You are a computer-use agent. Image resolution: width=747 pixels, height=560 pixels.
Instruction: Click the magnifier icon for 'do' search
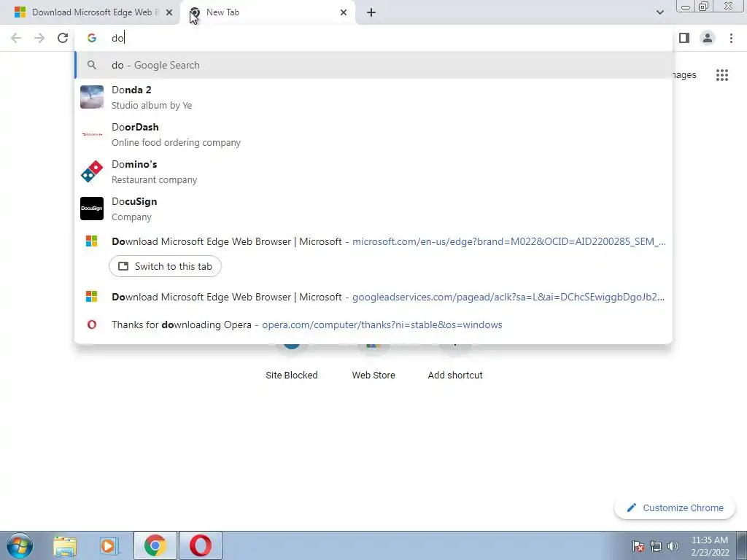tap(92, 65)
